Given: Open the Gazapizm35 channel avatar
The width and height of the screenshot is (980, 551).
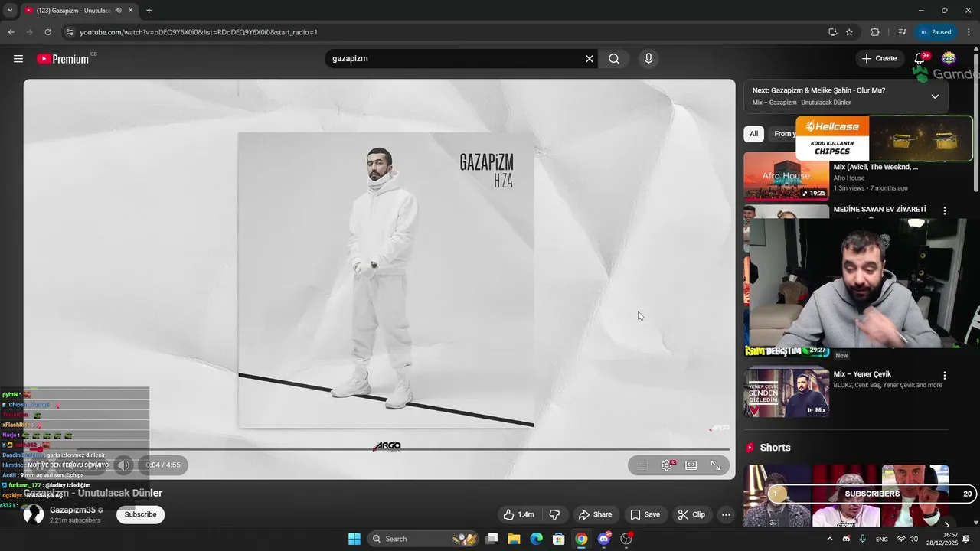Looking at the screenshot, I should coord(34,515).
